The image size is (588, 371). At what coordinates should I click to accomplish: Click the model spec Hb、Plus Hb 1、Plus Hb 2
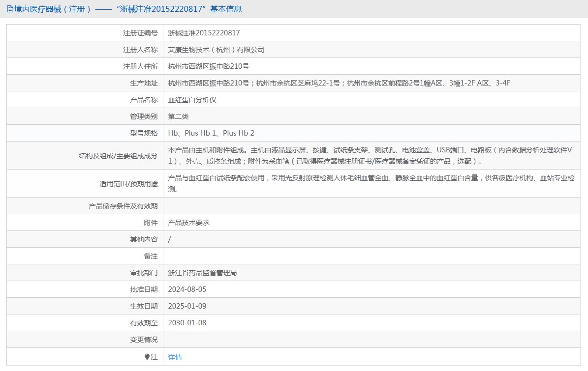click(211, 133)
